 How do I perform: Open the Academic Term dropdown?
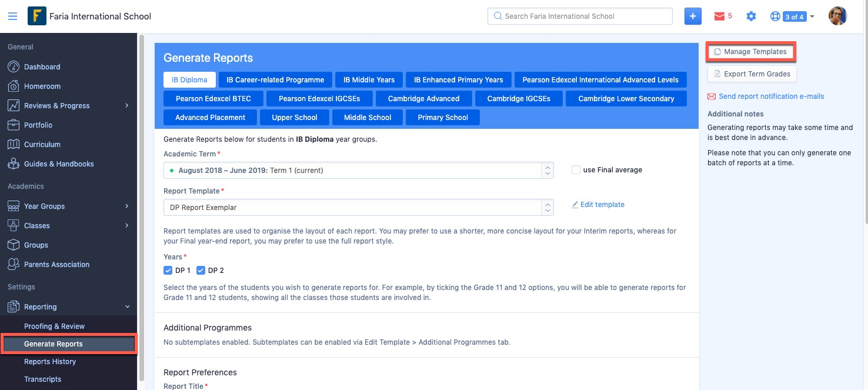pos(358,171)
